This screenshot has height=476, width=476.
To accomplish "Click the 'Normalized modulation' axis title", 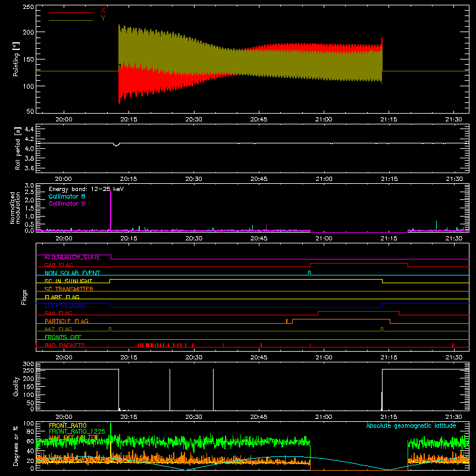I will (15, 208).
